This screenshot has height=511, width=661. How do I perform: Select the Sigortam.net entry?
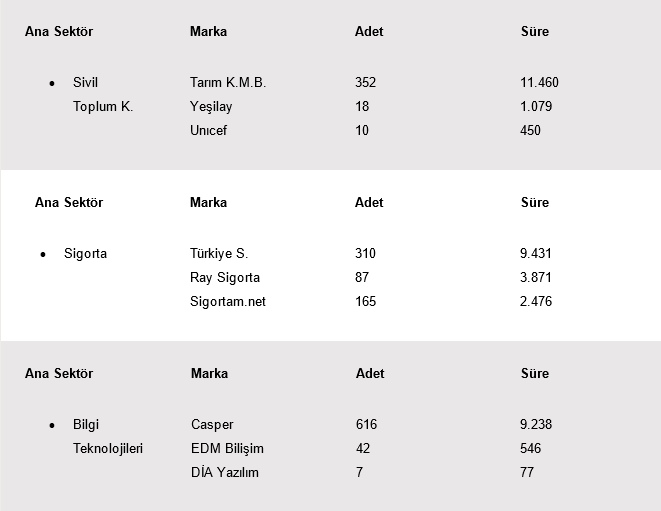point(228,302)
